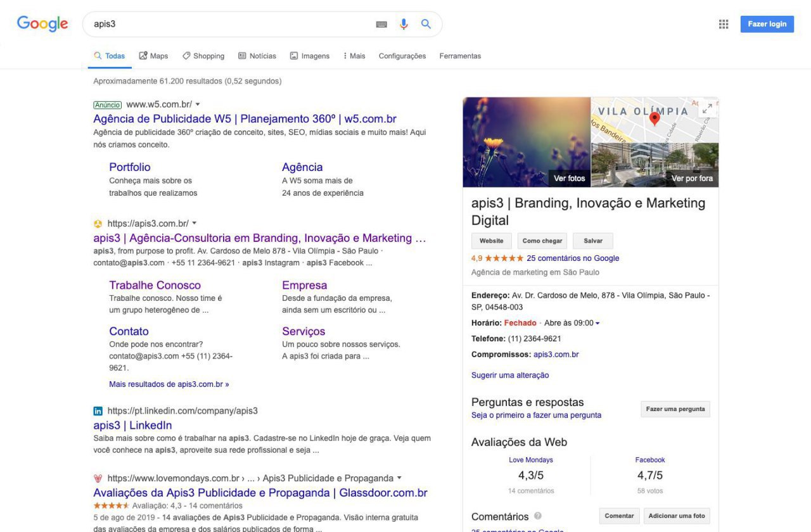Image resolution: width=811 pixels, height=532 pixels.
Task: Open Configurações menu
Action: pyautogui.click(x=402, y=56)
